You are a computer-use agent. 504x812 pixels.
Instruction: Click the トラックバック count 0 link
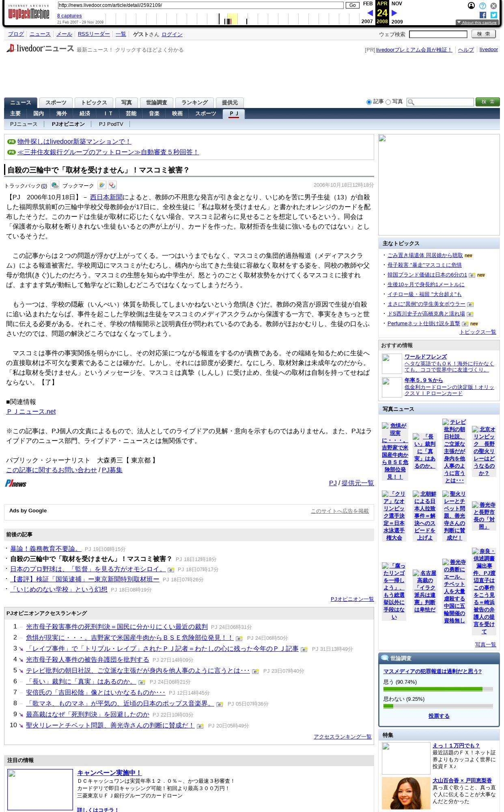pyautogui.click(x=44, y=186)
